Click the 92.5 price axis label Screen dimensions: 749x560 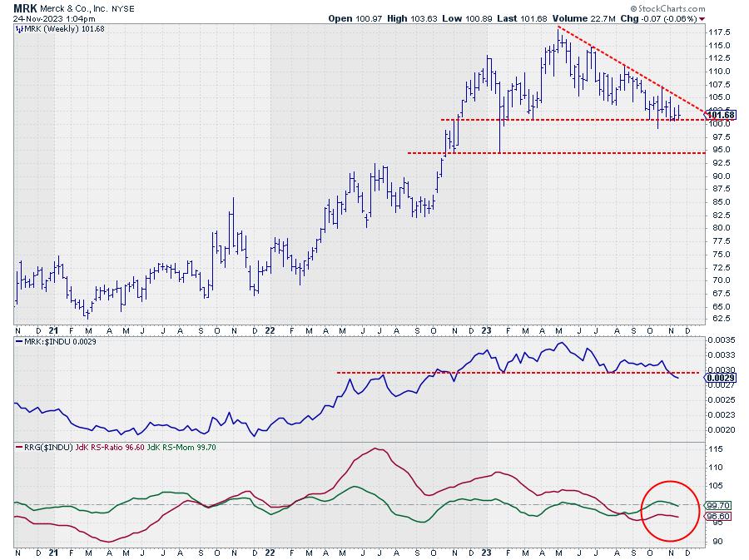click(x=722, y=163)
